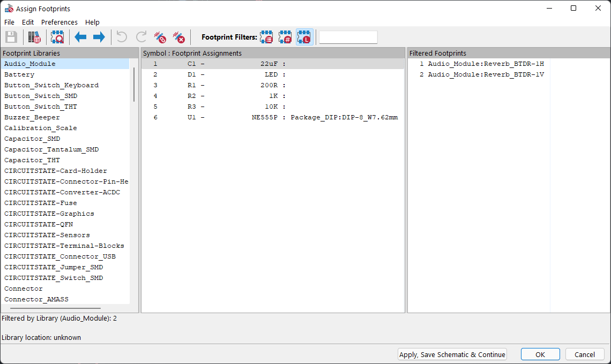Viewport: 611px width, 364px height.
Task: Select Button_Switch_Keyboard library
Action: point(65,85)
